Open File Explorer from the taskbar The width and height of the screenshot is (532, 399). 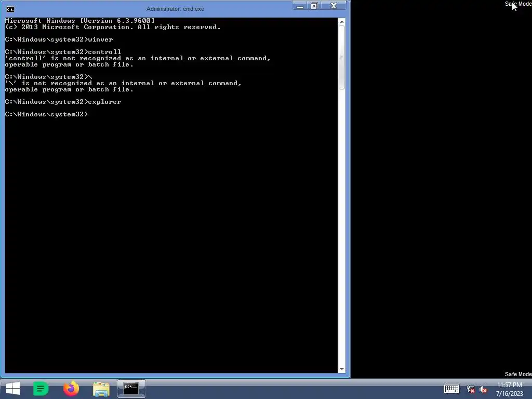click(x=101, y=389)
